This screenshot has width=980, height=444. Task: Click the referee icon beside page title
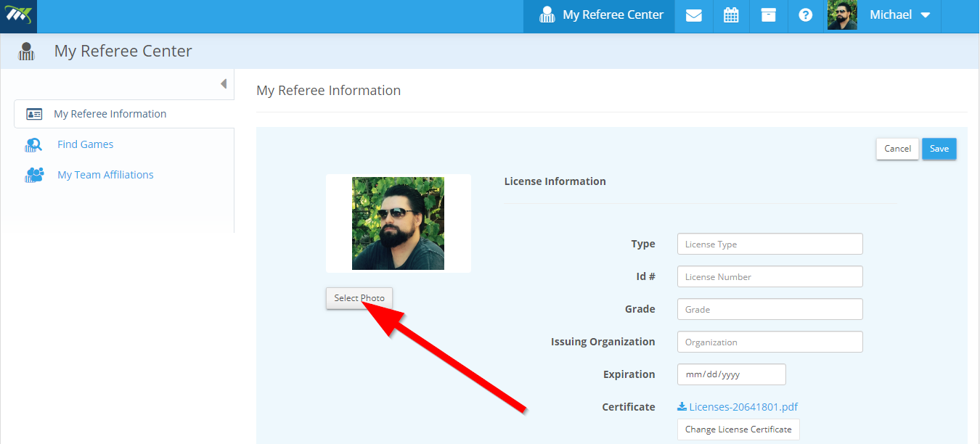pos(27,52)
